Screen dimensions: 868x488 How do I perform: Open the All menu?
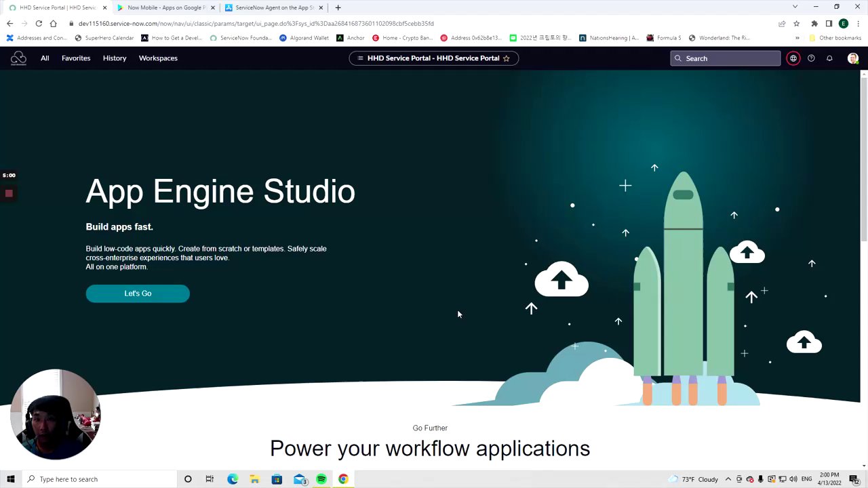pyautogui.click(x=45, y=58)
